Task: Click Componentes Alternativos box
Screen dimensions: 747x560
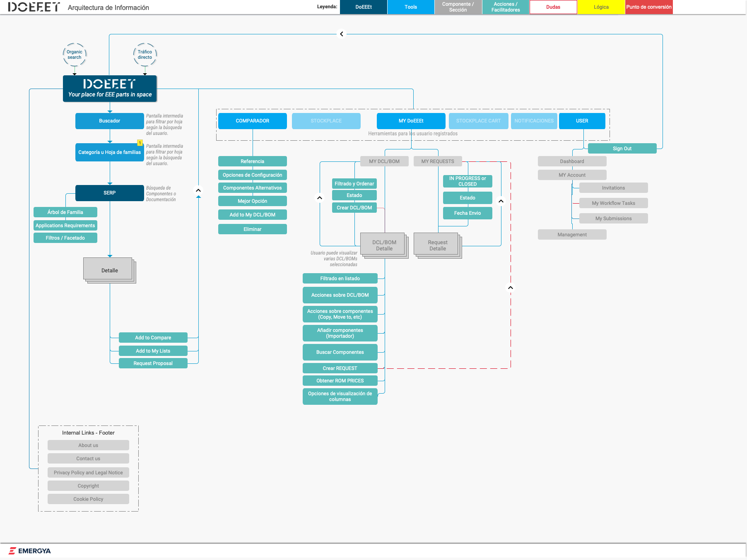Action: tap(253, 188)
